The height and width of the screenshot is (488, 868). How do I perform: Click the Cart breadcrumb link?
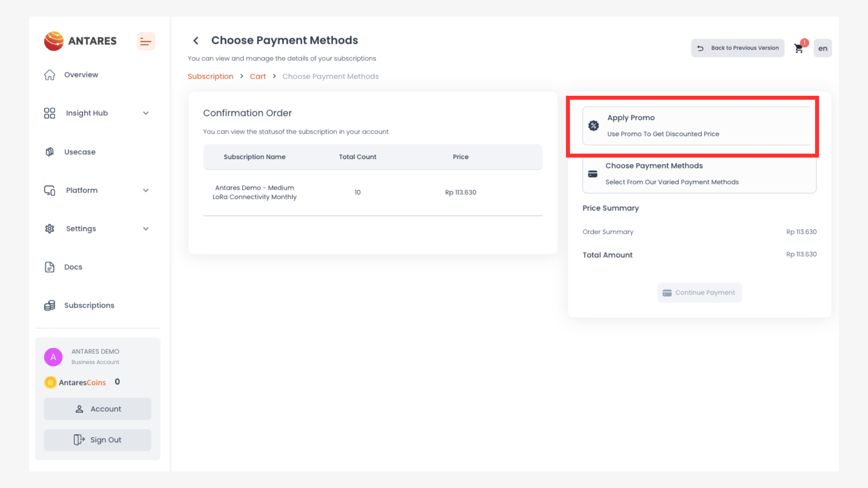click(258, 76)
